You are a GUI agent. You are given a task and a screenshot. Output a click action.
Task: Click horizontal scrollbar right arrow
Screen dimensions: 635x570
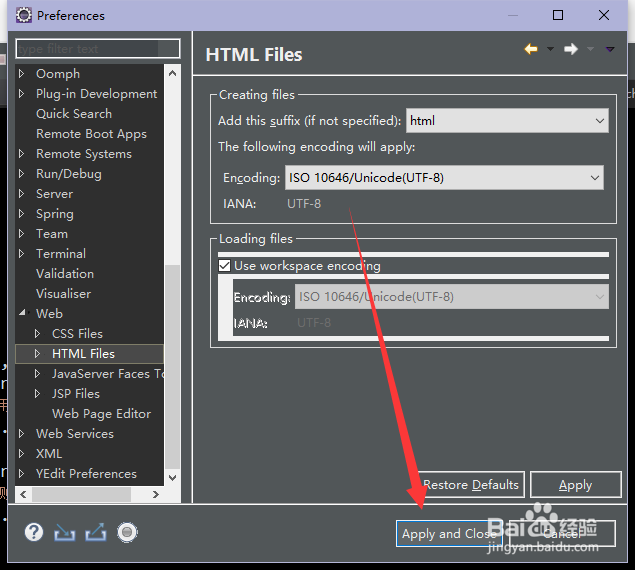pos(156,494)
